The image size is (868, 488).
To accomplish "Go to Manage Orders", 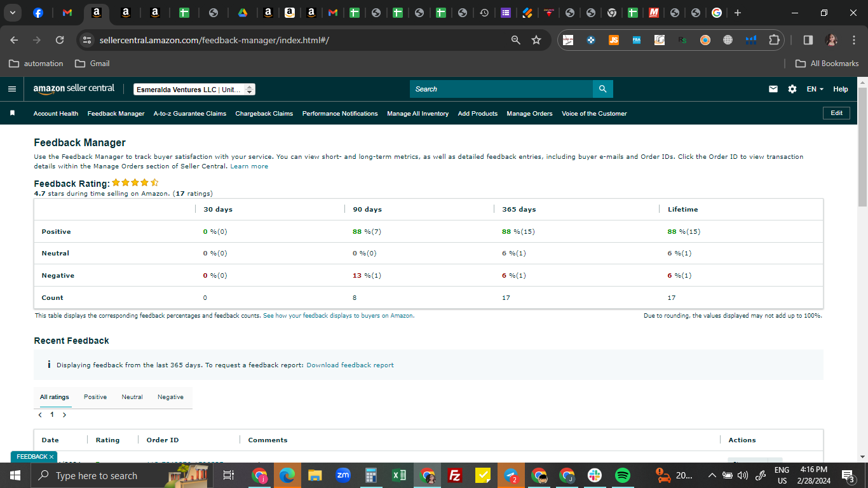I will 530,113.
